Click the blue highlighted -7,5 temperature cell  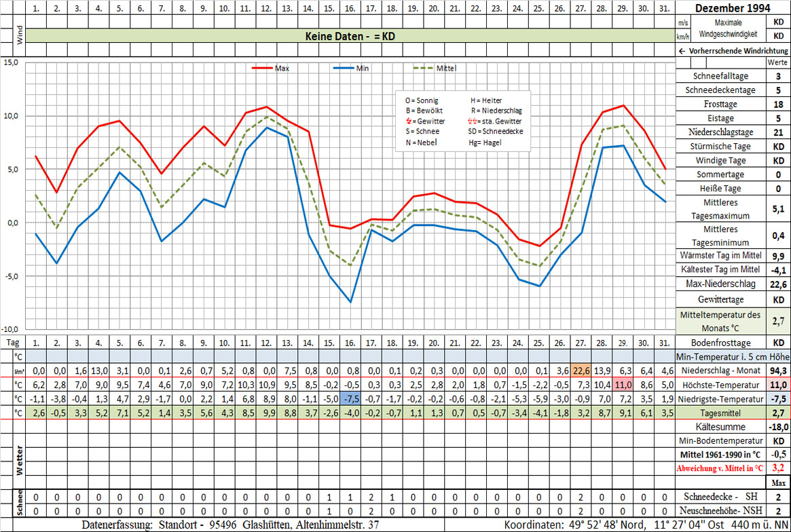pos(350,398)
